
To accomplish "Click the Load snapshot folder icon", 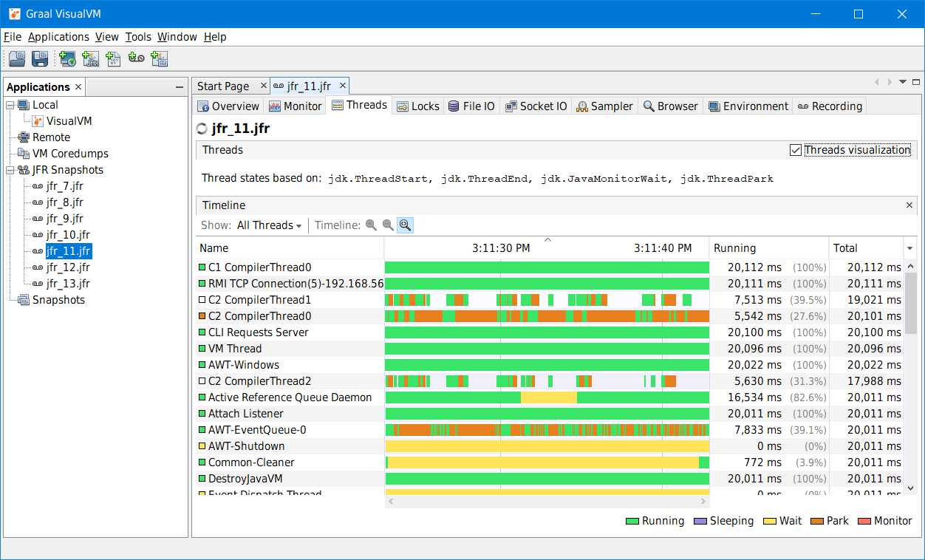I will click(16, 58).
